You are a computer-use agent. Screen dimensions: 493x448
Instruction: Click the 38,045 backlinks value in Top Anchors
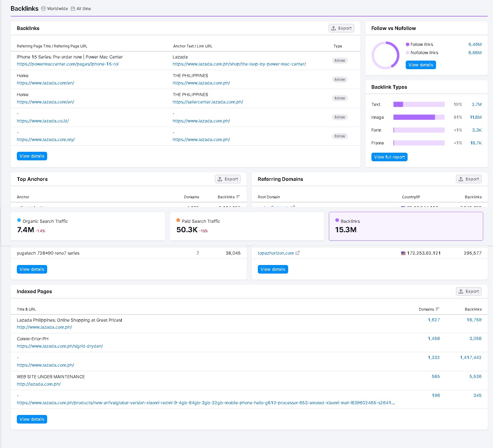point(233,253)
